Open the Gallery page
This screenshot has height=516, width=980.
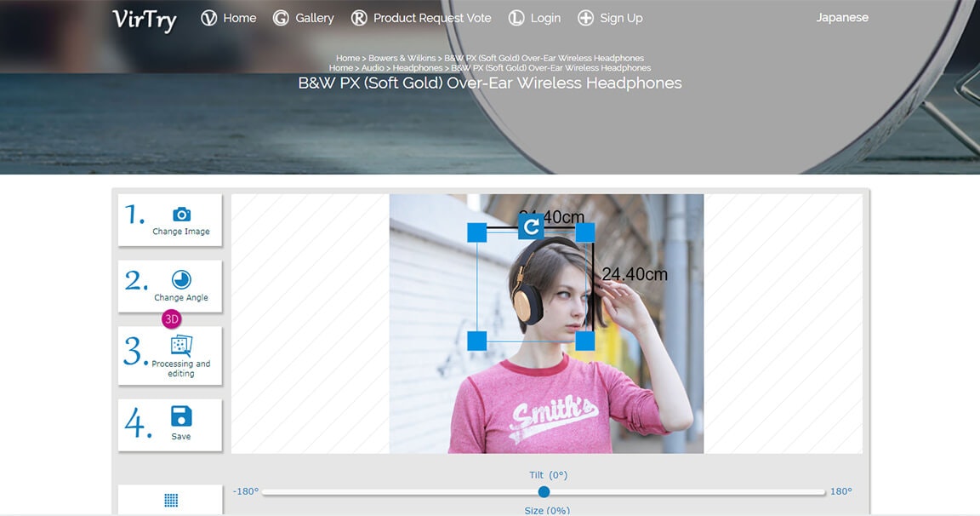pyautogui.click(x=315, y=18)
